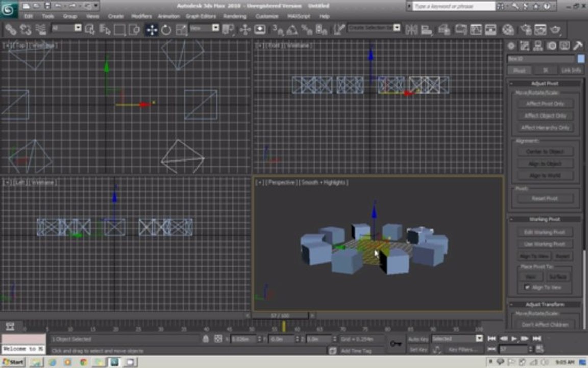Open the Named Selection Sets dropdown
Image resolution: width=588 pixels, height=368 pixels.
pyautogui.click(x=397, y=28)
